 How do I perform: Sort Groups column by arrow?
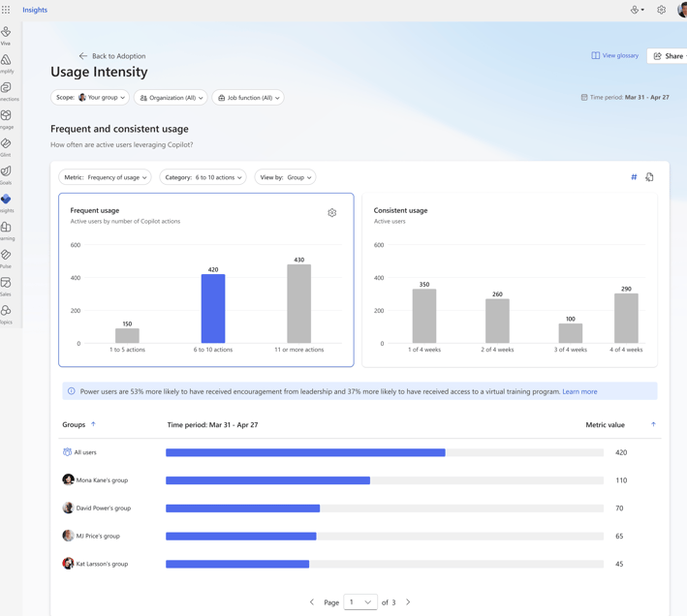(x=93, y=424)
